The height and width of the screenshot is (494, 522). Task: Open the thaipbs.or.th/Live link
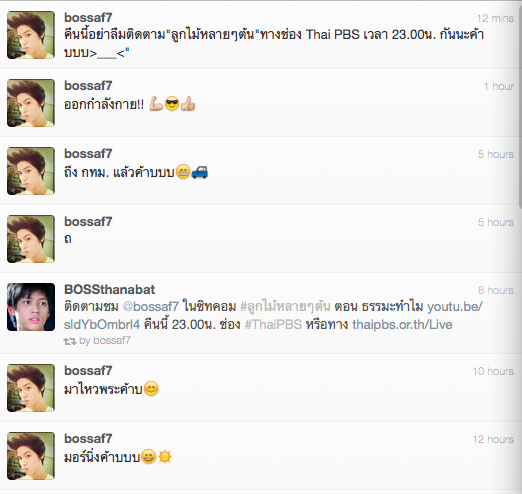[x=402, y=324]
